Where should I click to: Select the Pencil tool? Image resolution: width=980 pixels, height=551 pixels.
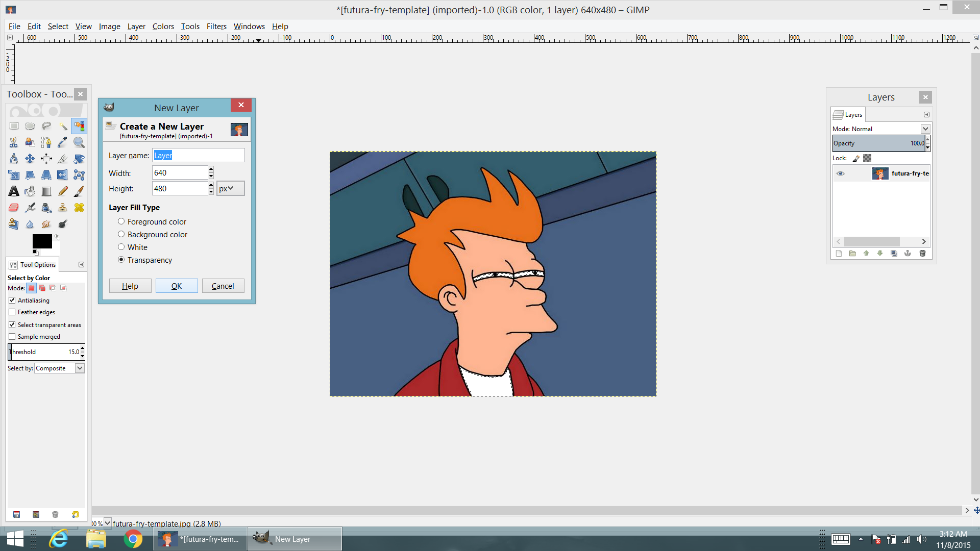[63, 191]
